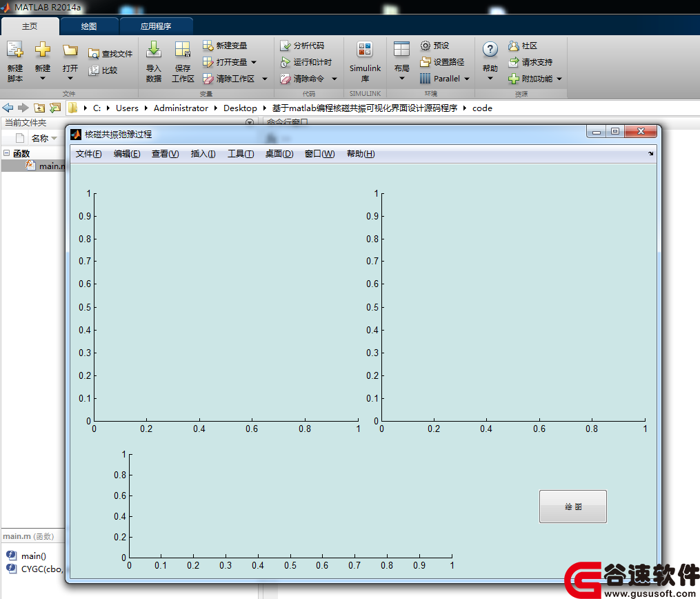Click Find Files (查找文件)
700x599 pixels.
pyautogui.click(x=110, y=54)
